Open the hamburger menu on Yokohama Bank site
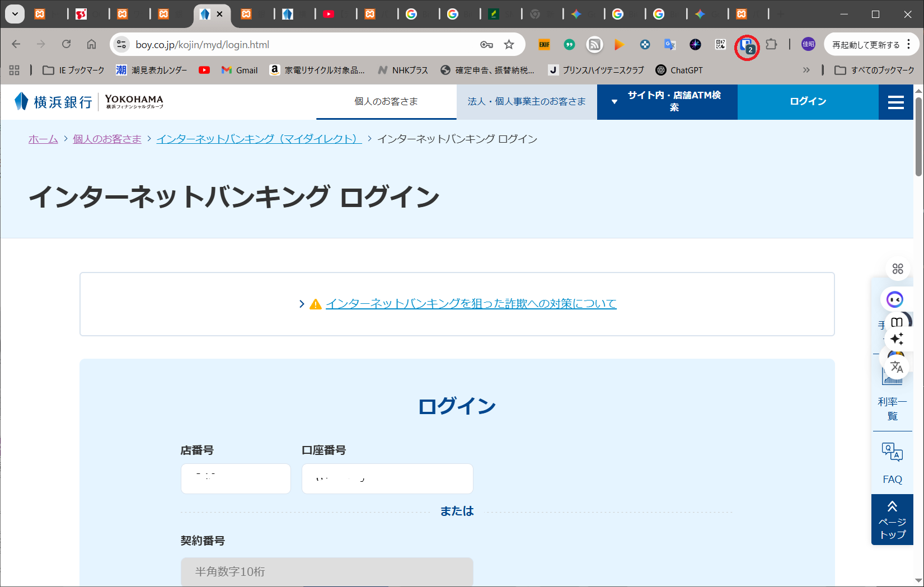The height and width of the screenshot is (587, 924). (895, 102)
